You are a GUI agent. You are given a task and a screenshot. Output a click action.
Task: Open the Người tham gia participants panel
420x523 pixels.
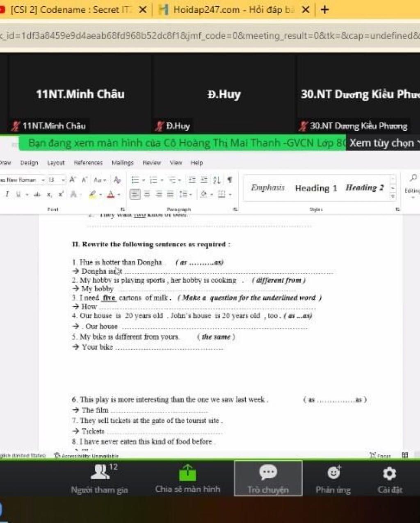(x=100, y=478)
